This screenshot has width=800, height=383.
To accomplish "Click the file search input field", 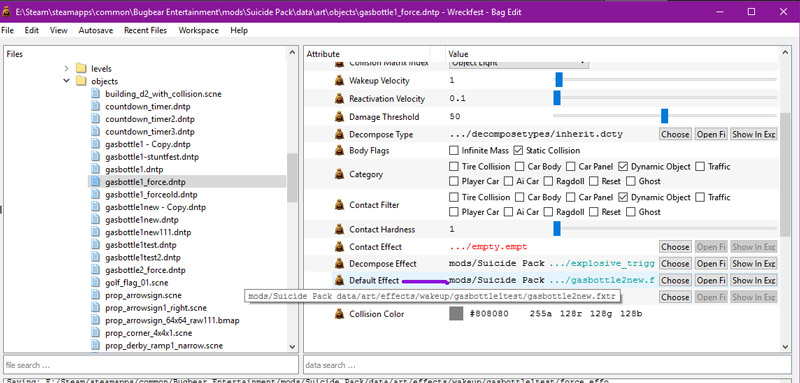I will point(151,365).
